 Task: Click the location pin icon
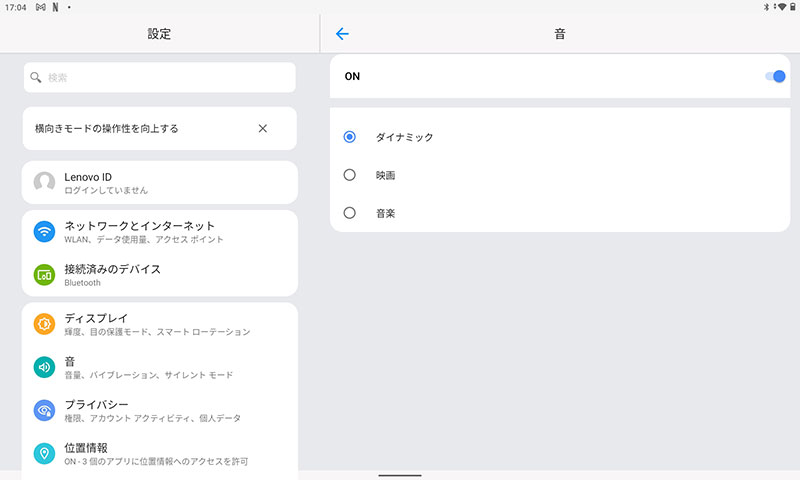pyautogui.click(x=44, y=453)
